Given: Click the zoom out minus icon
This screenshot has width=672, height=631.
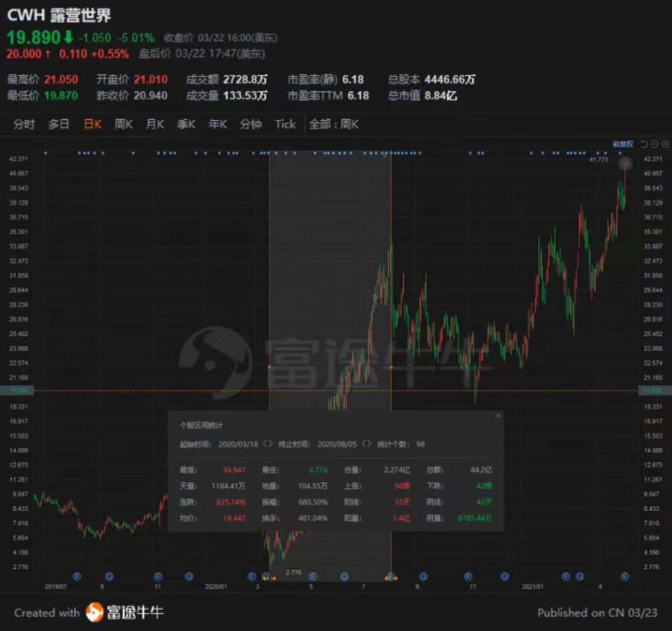Looking at the screenshot, I should coord(654,144).
